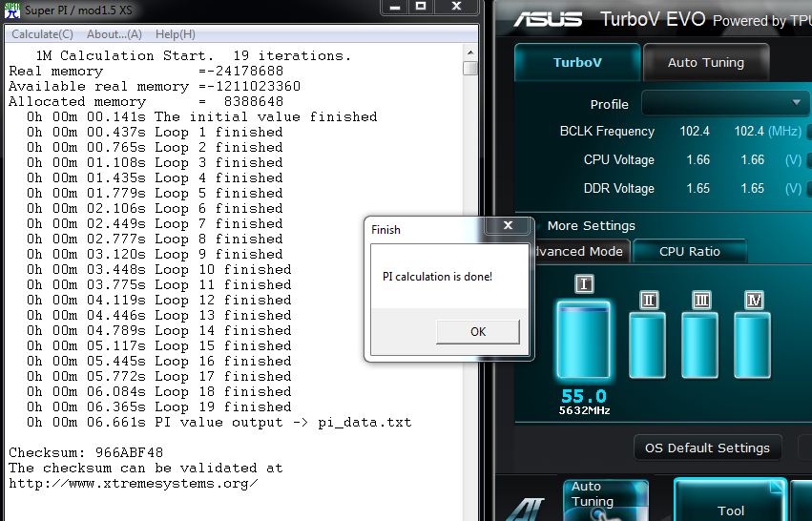Click the 'PI calculation is done!' message
The width and height of the screenshot is (812, 521).
coord(437,277)
